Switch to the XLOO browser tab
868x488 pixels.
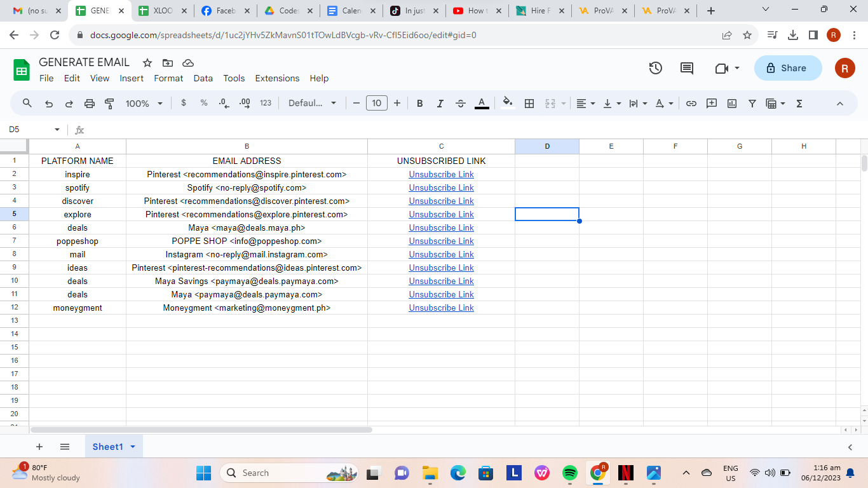point(164,11)
